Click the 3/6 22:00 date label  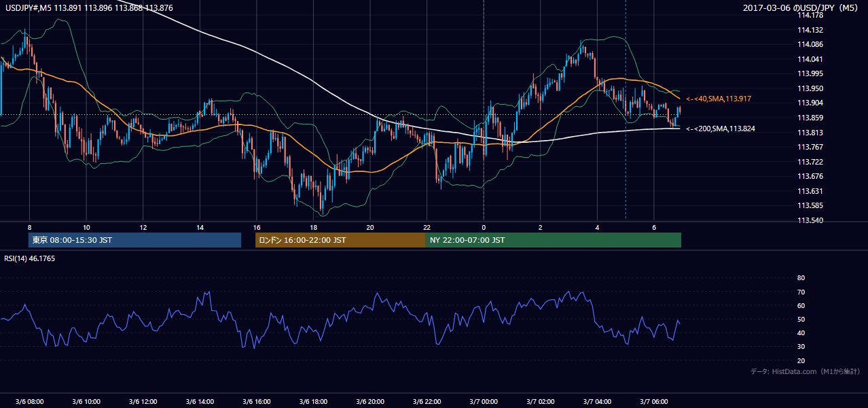coord(427,402)
